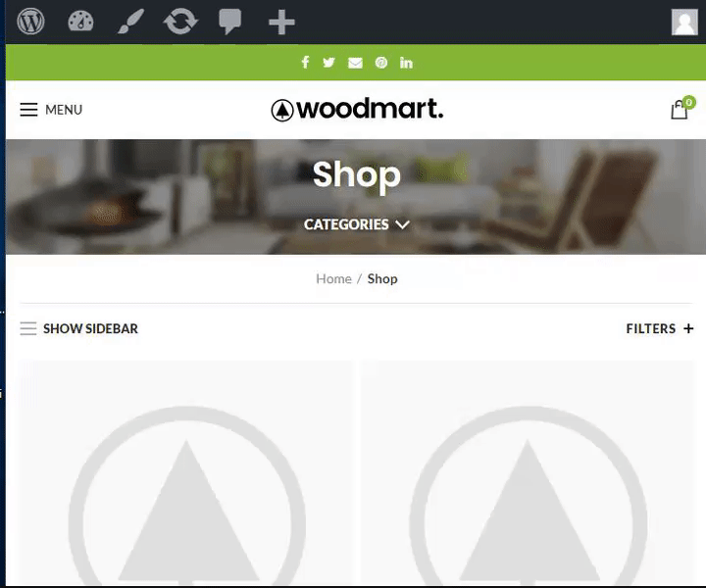Toggle SHOW SIDEBAR
Image resolution: width=706 pixels, height=588 pixels.
(x=79, y=328)
